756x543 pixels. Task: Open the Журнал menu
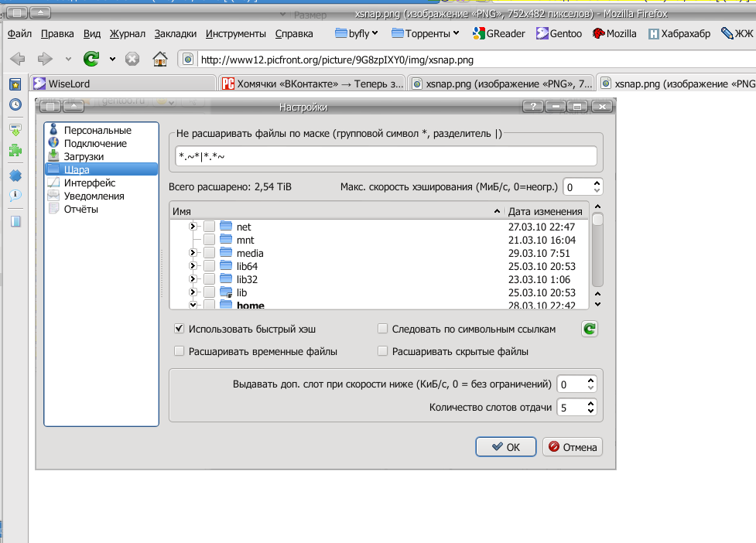[x=127, y=34]
